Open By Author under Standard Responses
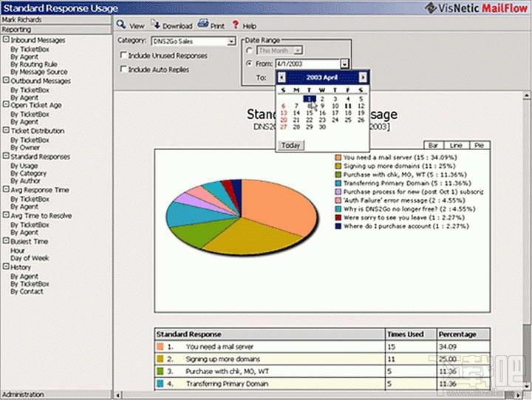Viewport: 532px width, 400px height. point(25,180)
